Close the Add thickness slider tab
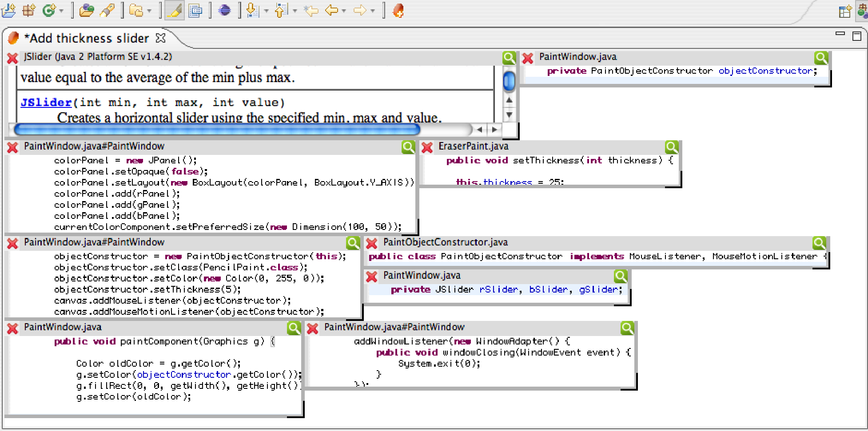The height and width of the screenshot is (431, 868). click(x=161, y=38)
